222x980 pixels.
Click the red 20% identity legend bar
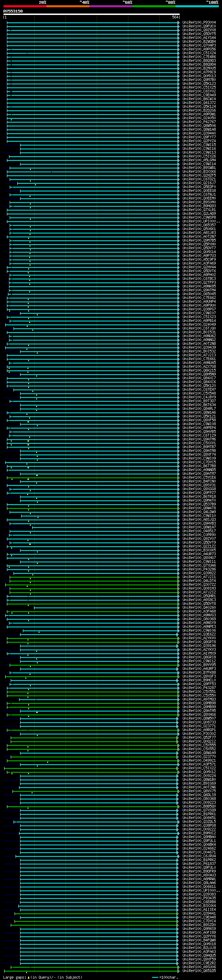pyautogui.click(x=25, y=6)
